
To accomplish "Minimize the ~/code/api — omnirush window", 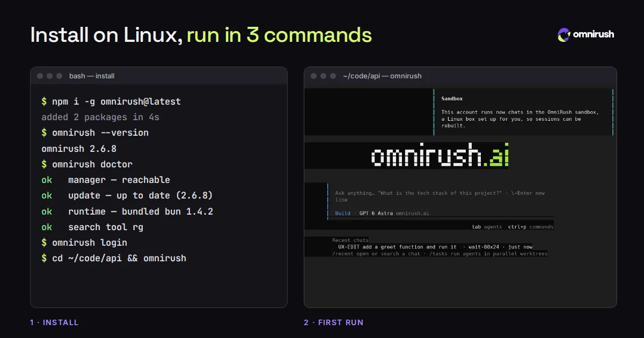I will tap(324, 76).
